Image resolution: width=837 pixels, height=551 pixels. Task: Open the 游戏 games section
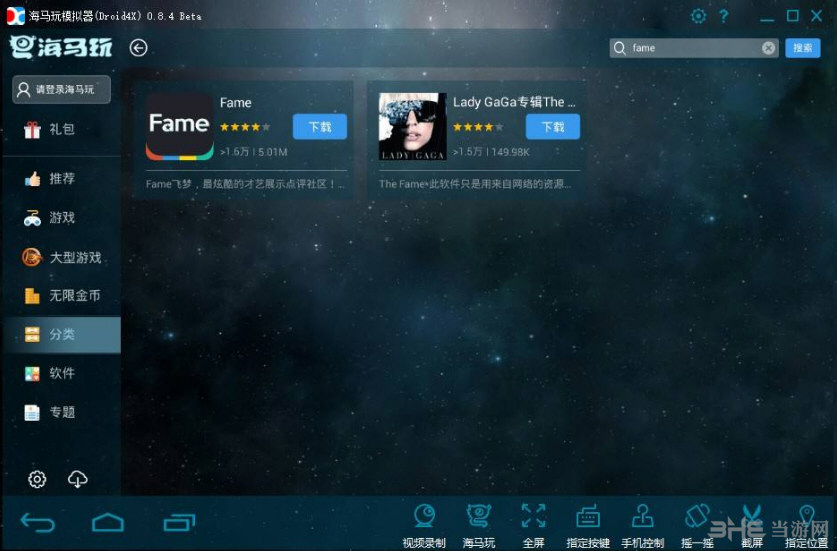tap(61, 217)
